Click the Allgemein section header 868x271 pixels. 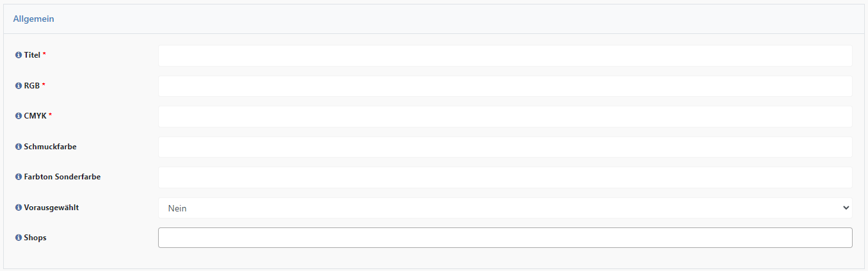33,19
